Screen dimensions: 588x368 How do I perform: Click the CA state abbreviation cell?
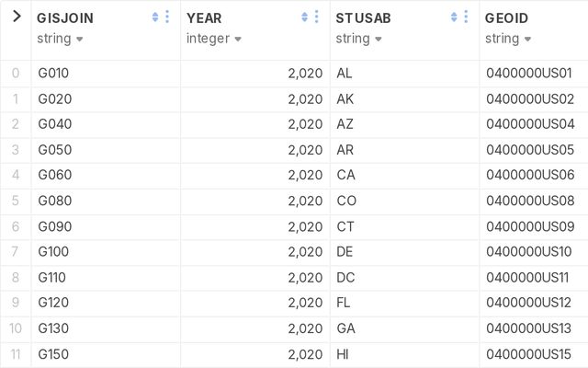(x=345, y=175)
